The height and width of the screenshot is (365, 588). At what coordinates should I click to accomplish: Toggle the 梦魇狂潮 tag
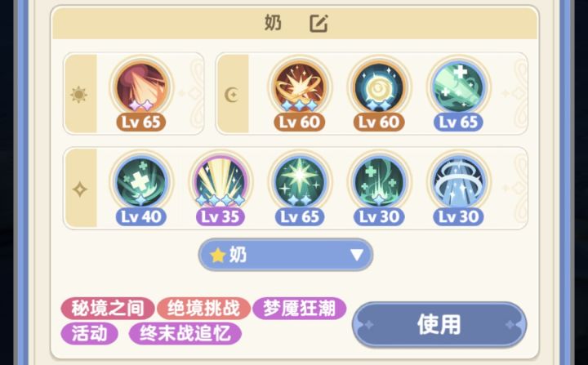pyautogui.click(x=299, y=309)
